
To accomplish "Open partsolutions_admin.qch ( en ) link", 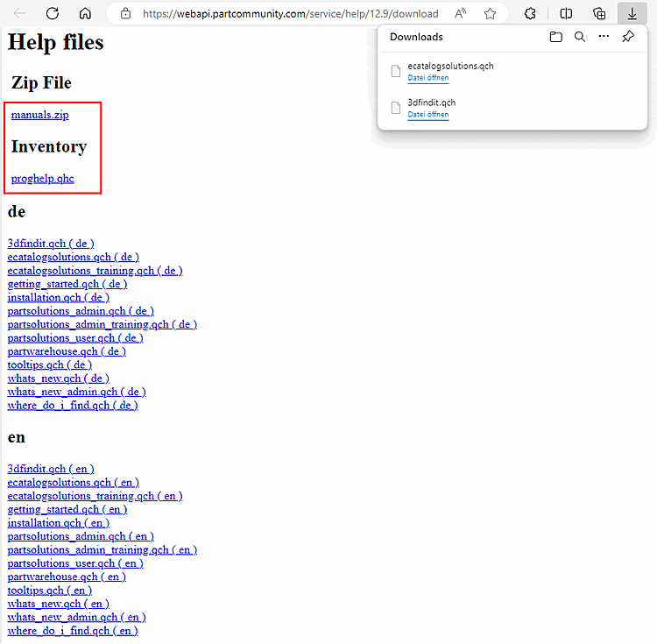I will coord(81,536).
